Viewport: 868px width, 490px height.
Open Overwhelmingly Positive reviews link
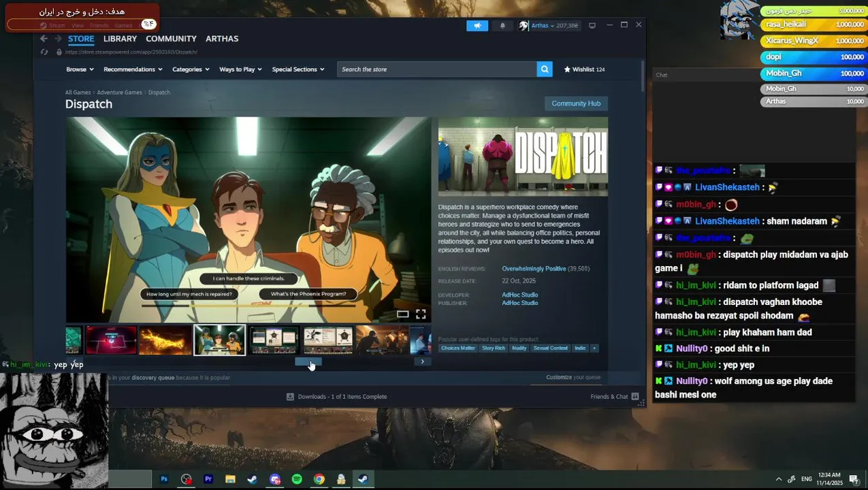coord(534,269)
